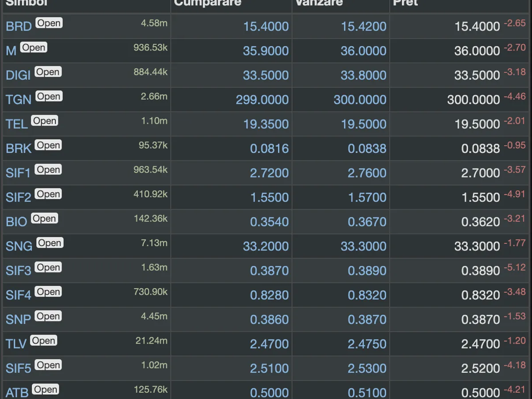The width and height of the screenshot is (532, 399).
Task: Click the Open badge next to SNP
Action: tap(48, 317)
